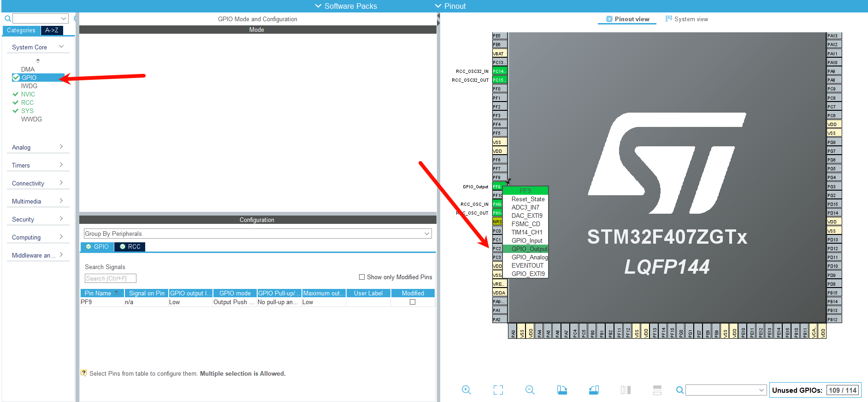This screenshot has width=868, height=402.
Task: Click the GPIO enabled check icon
Action: point(16,78)
